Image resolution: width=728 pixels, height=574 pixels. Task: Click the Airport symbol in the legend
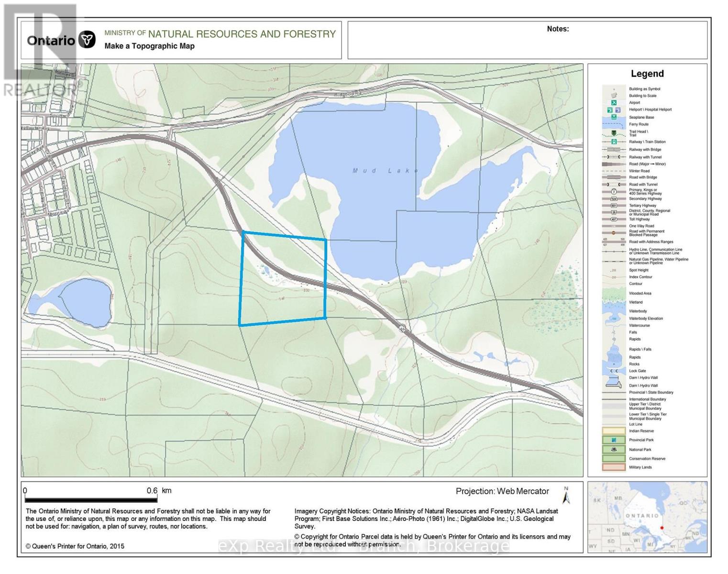tap(614, 102)
